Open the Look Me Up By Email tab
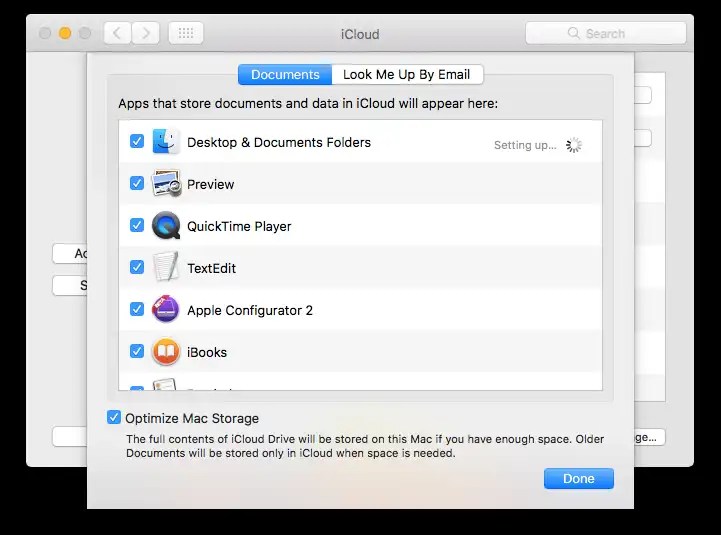 pyautogui.click(x=407, y=75)
